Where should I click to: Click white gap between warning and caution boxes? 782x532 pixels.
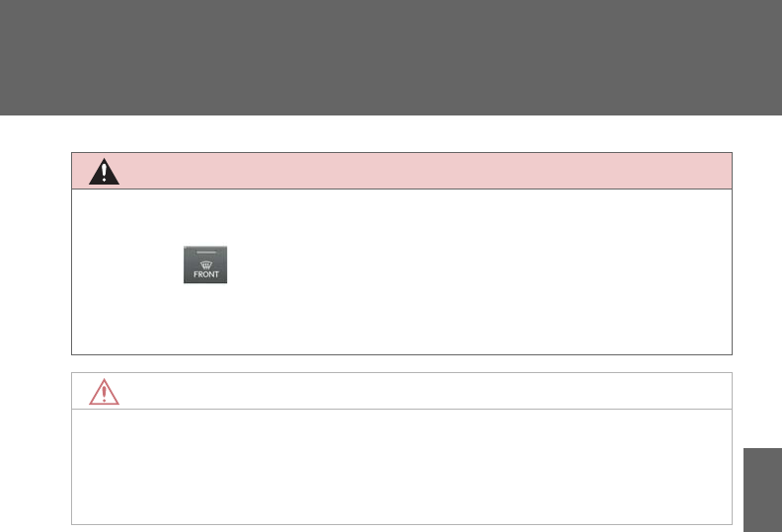point(402,363)
